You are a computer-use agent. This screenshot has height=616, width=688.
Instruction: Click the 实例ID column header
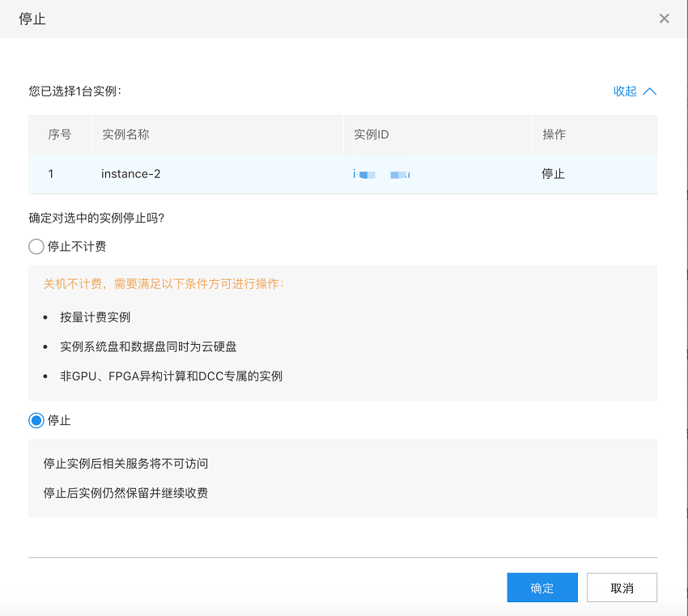tap(372, 134)
